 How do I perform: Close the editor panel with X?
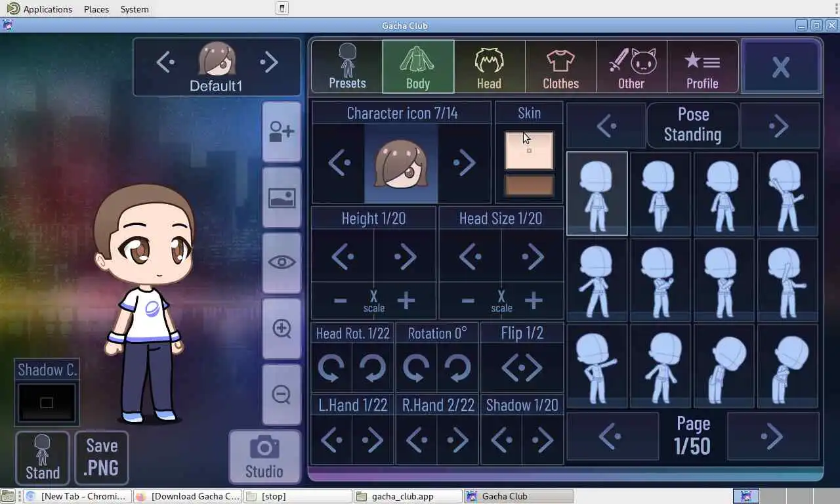tap(781, 66)
